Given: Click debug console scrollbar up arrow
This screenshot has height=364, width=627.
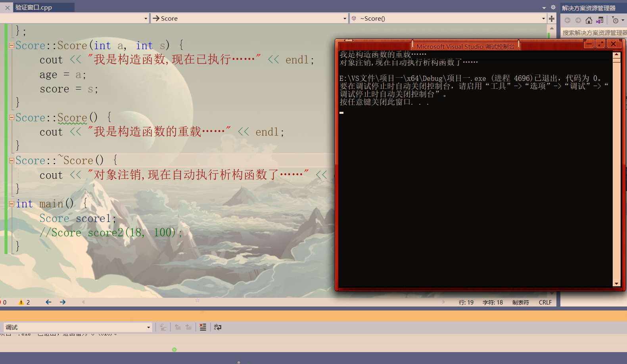Looking at the screenshot, I should tap(616, 55).
